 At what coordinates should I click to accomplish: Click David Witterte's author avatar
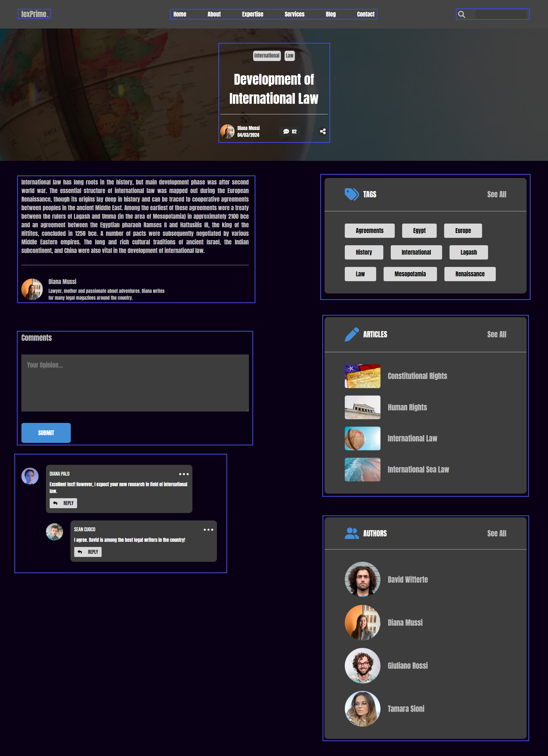click(362, 579)
